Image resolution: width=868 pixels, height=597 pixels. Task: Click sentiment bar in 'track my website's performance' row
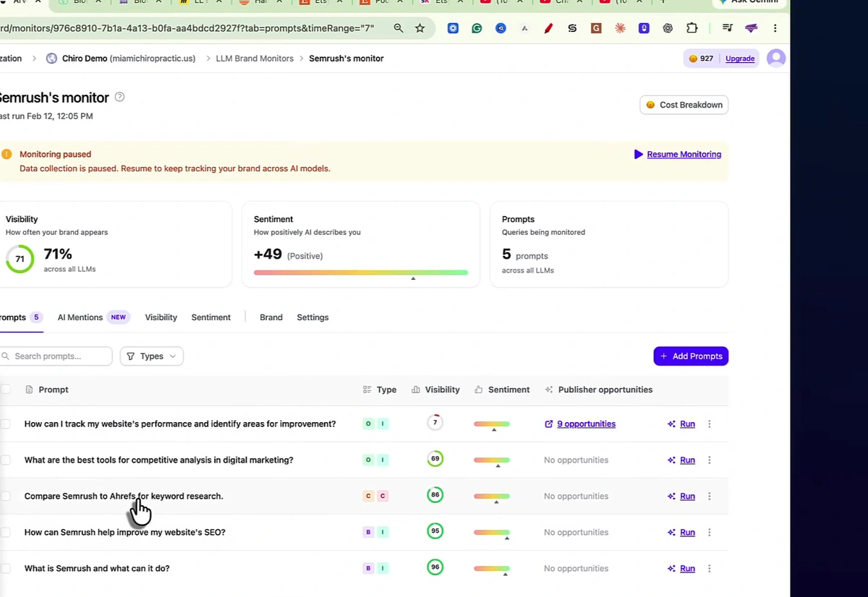point(492,424)
